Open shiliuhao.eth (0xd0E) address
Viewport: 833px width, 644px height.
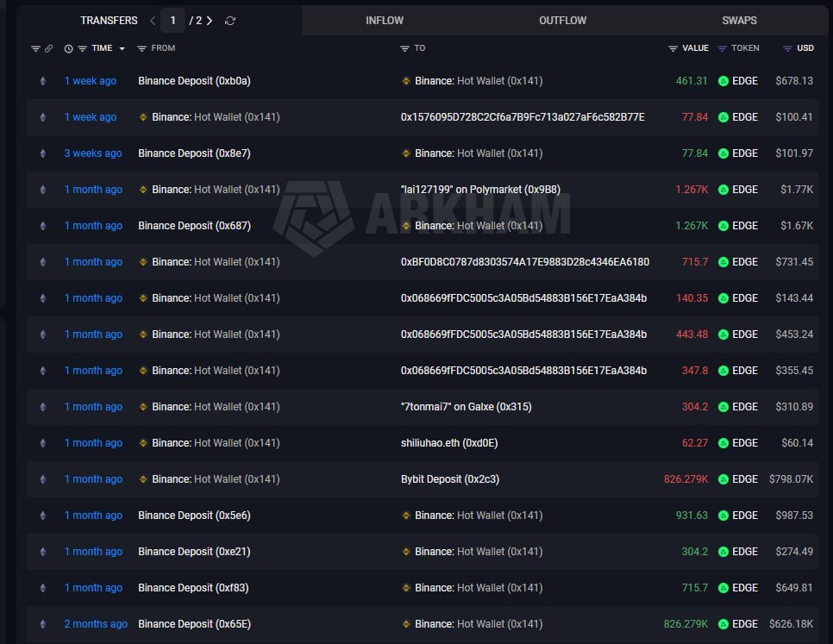click(449, 443)
